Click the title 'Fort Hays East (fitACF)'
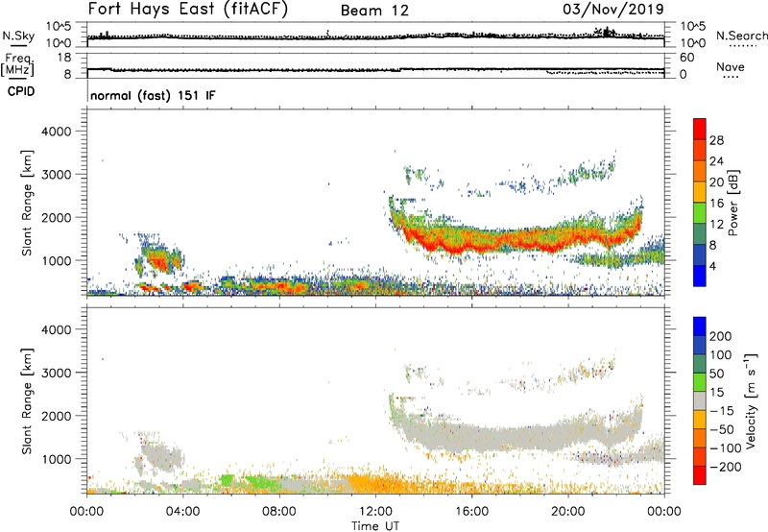 (187, 9)
